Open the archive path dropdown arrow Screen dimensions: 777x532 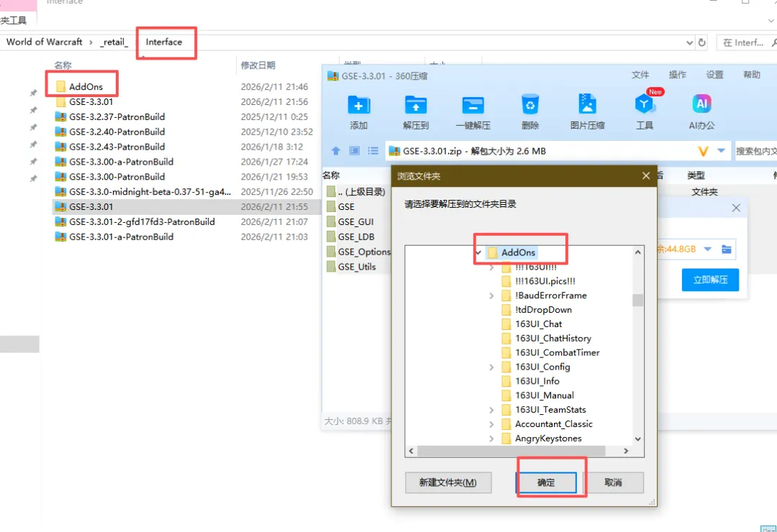(721, 150)
